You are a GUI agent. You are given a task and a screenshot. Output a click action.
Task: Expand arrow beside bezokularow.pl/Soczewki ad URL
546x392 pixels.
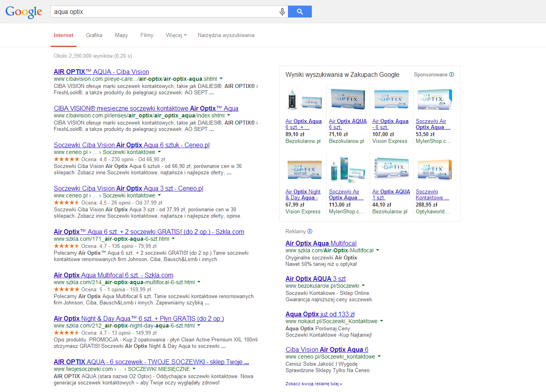pyautogui.click(x=363, y=285)
